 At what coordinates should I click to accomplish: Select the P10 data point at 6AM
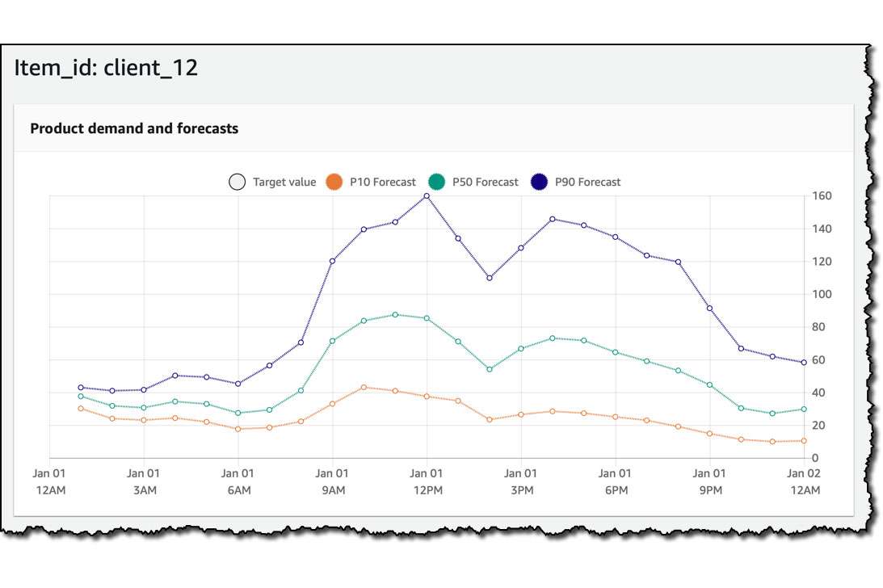click(238, 429)
